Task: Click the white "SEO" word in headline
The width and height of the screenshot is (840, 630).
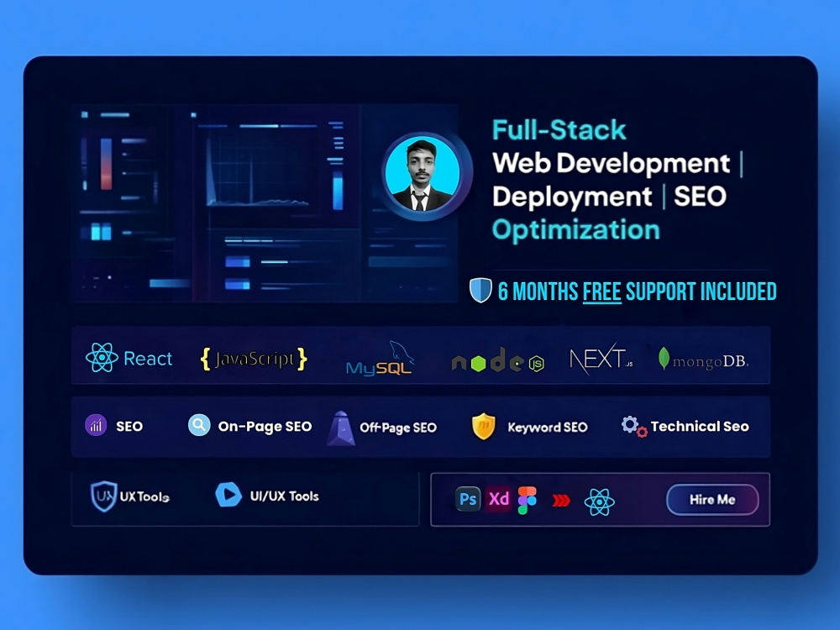Action: click(700, 196)
